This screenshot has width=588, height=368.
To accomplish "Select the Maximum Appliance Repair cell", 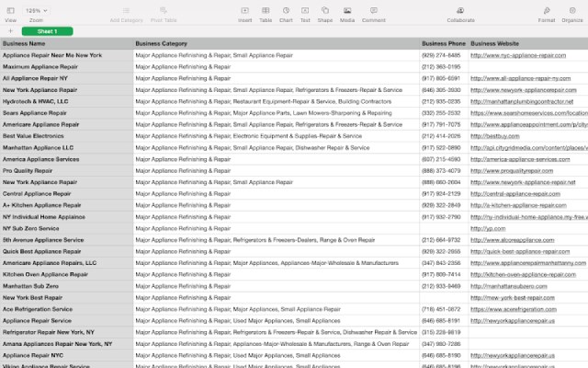I will (67, 67).
